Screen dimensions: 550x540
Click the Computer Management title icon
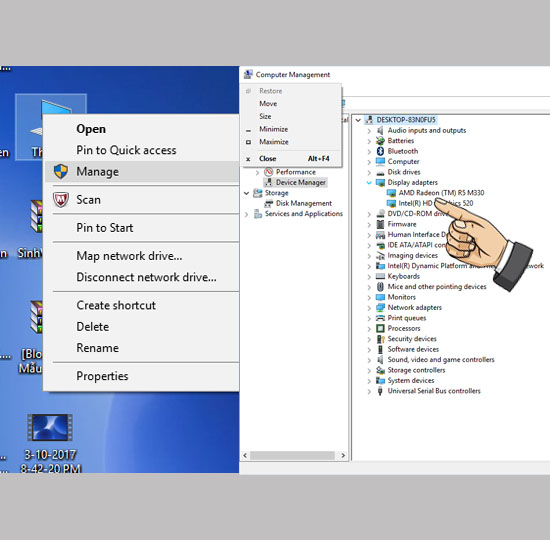pos(248,74)
